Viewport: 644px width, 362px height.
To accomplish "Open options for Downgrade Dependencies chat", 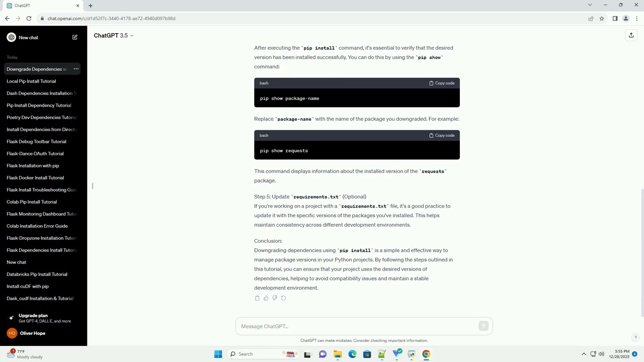I will [x=76, y=69].
